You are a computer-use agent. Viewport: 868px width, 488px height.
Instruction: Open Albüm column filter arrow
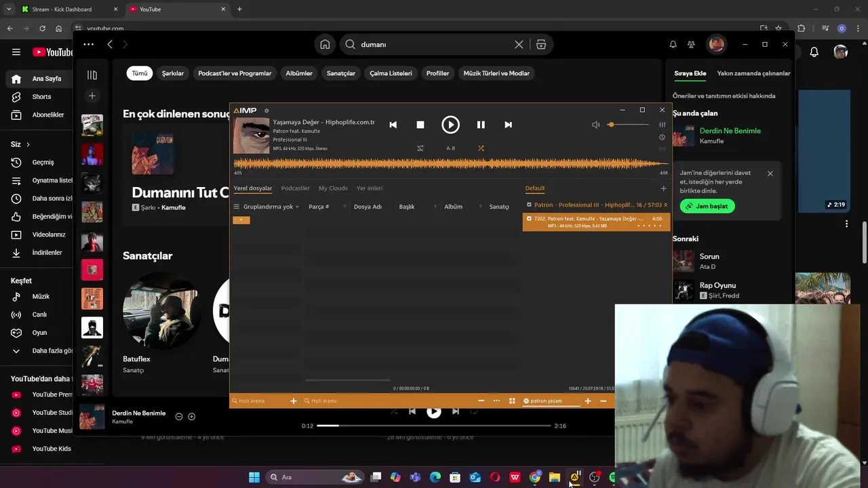[480, 207]
